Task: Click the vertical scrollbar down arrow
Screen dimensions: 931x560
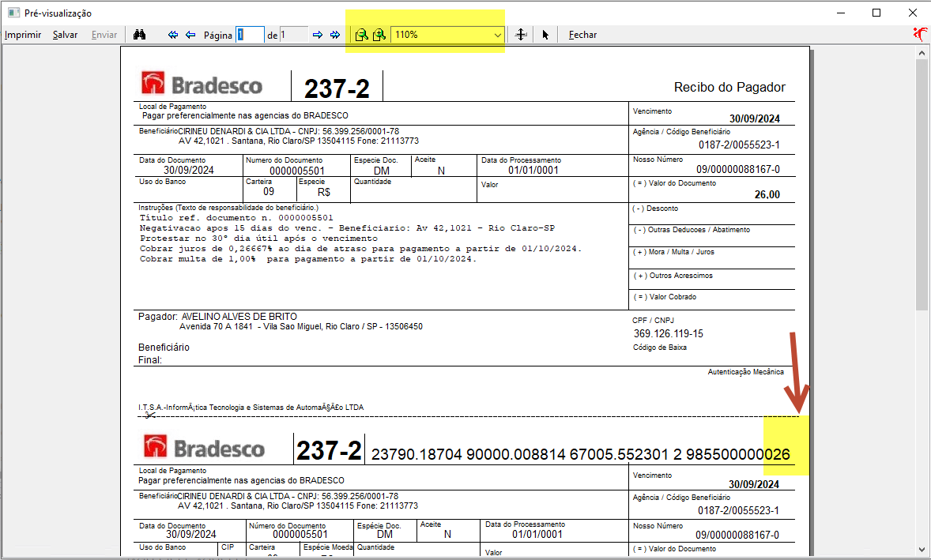Action: click(922, 549)
